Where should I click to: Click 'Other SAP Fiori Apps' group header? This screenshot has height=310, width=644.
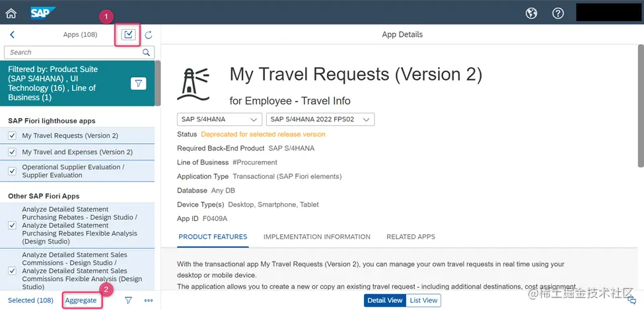click(44, 197)
